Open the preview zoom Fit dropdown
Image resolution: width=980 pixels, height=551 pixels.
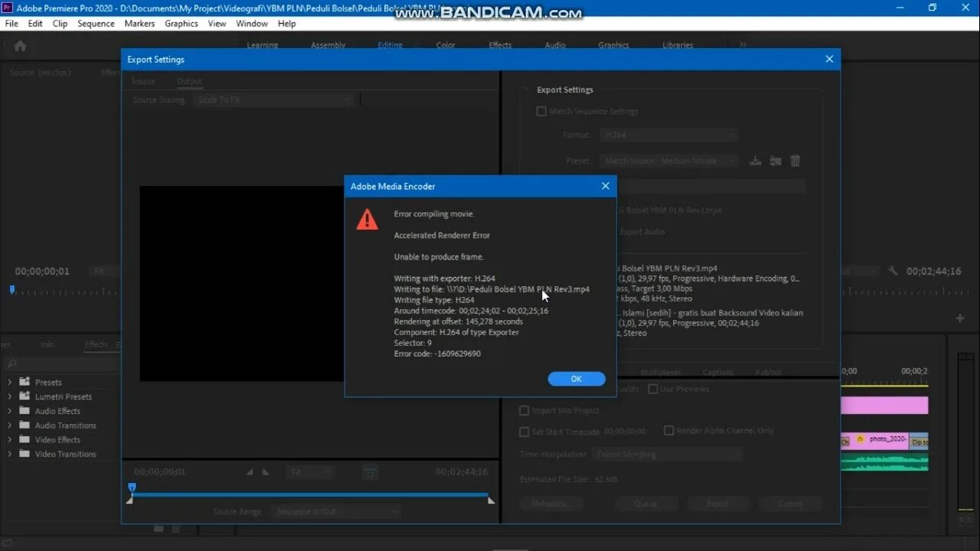pyautogui.click(x=310, y=472)
